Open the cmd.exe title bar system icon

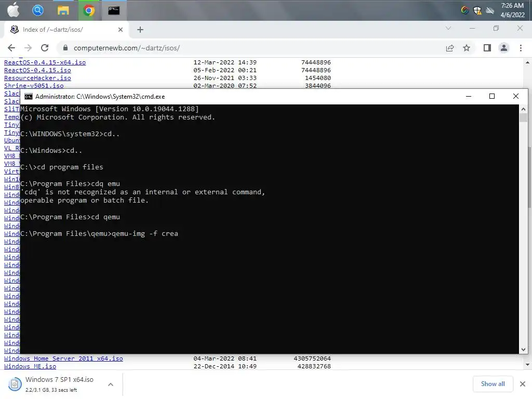click(x=29, y=97)
